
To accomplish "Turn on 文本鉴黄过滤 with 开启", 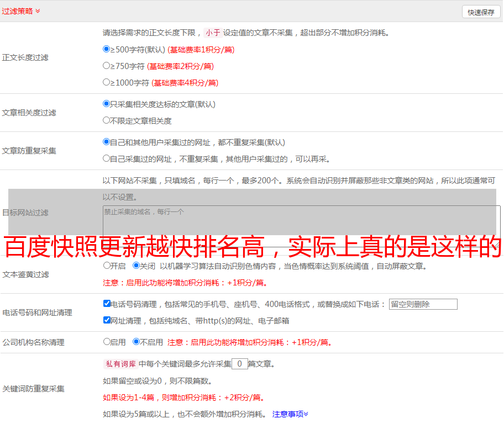I will (x=107, y=266).
